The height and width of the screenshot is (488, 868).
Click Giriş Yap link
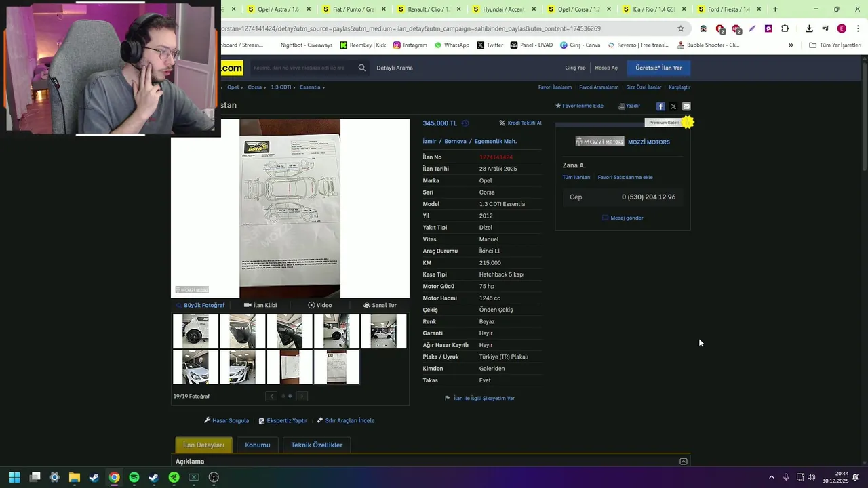point(575,68)
